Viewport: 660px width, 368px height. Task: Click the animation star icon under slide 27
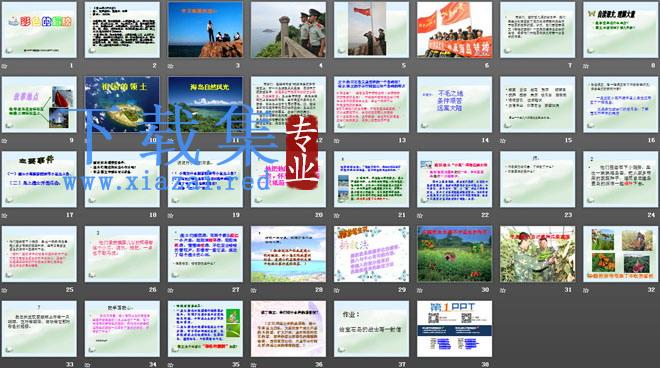171,290
